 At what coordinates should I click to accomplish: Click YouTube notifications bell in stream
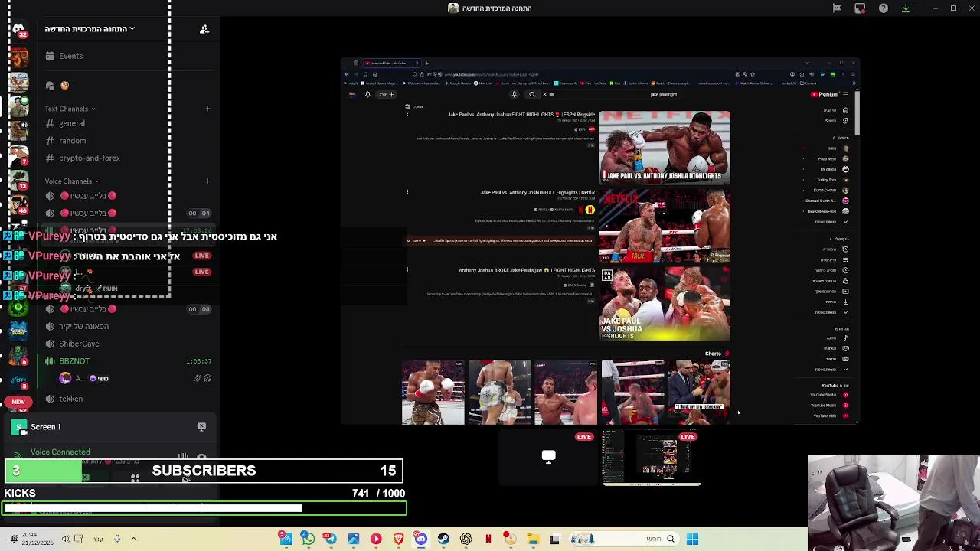click(x=367, y=94)
